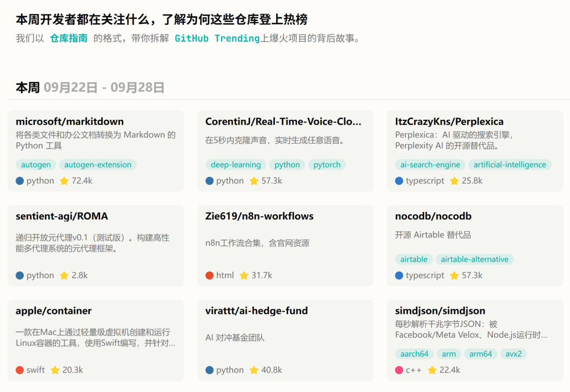Click the 72.4k star count
Viewport: 570px width, 392px height.
pos(82,180)
